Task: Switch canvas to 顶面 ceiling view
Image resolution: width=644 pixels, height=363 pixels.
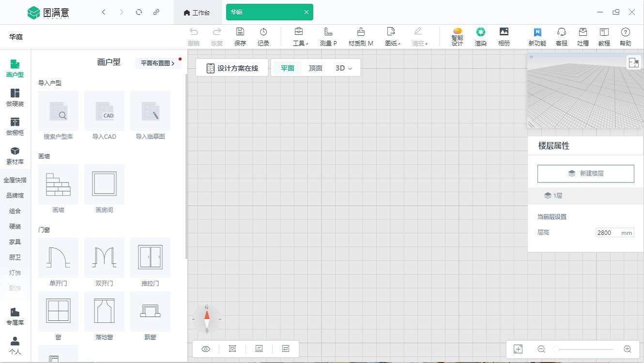Action: 316,68
